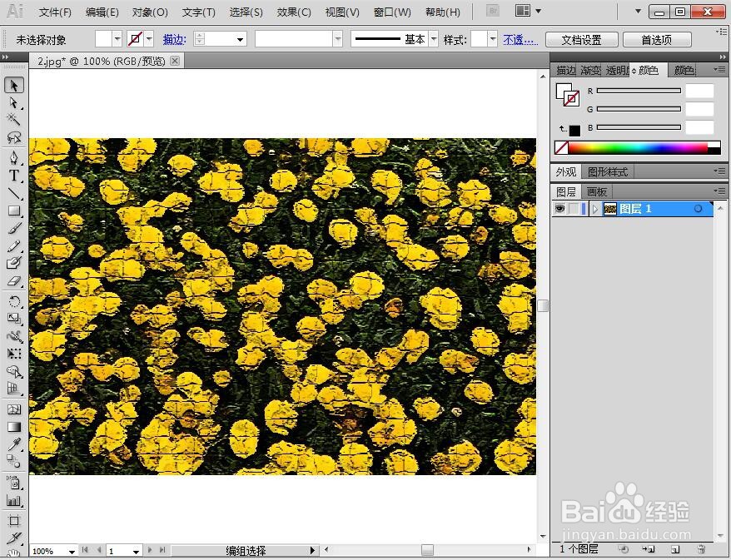
Task: Open the stroke color dropdown in control bar
Action: (x=149, y=40)
